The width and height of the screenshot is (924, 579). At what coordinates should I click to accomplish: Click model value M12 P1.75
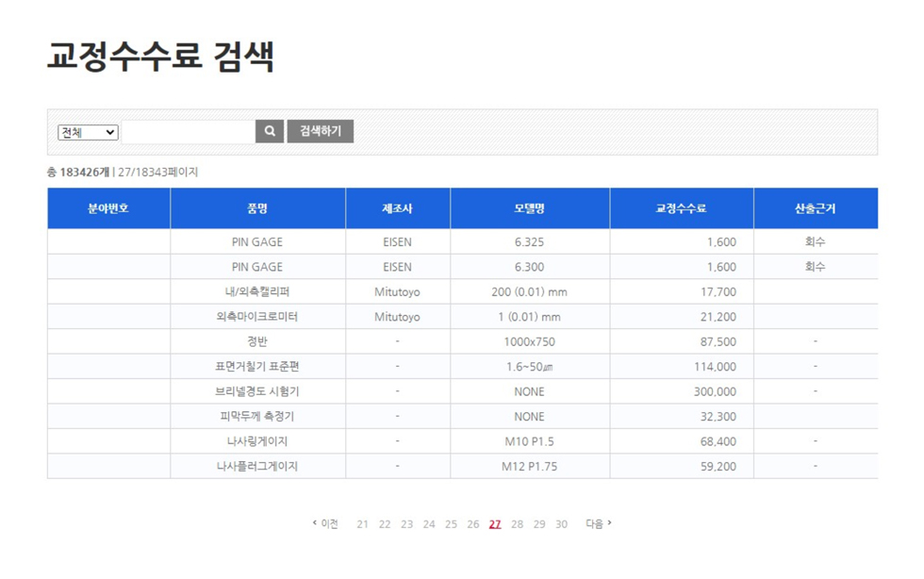pyautogui.click(x=529, y=466)
